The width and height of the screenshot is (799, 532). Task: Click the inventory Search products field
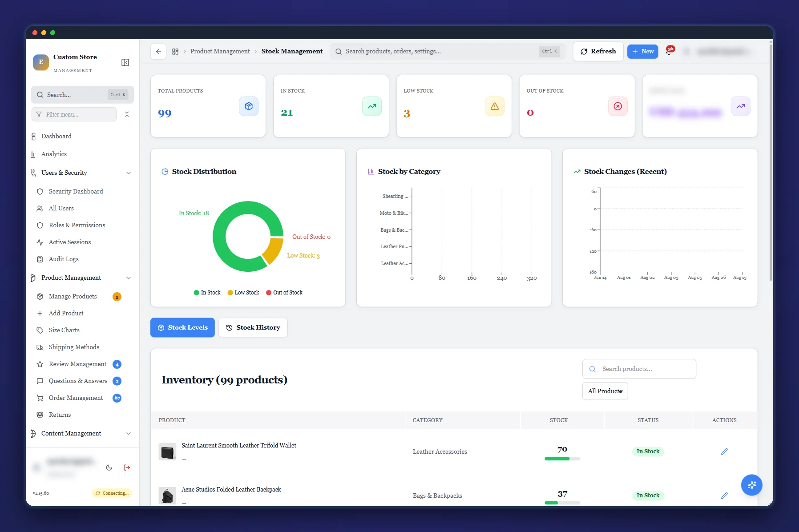(x=639, y=369)
